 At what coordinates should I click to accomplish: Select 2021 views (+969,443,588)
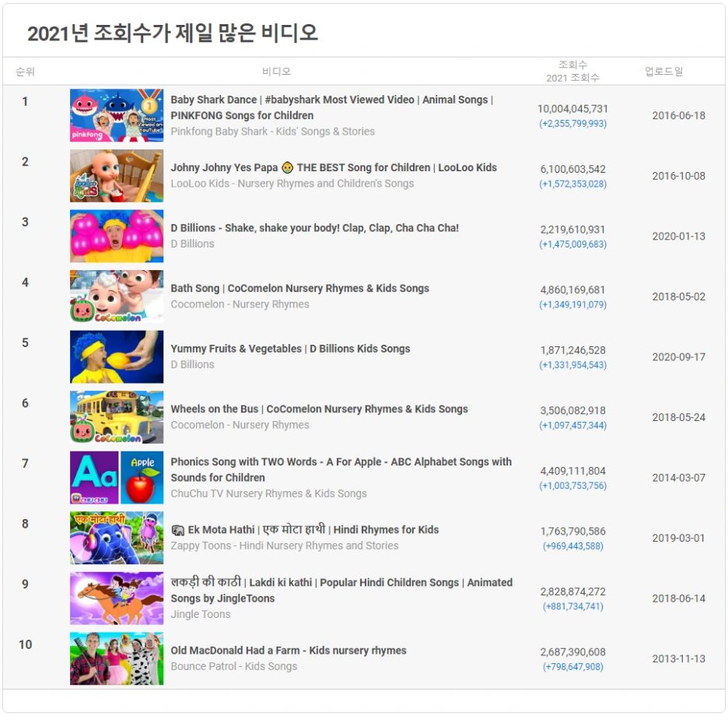coord(572,546)
